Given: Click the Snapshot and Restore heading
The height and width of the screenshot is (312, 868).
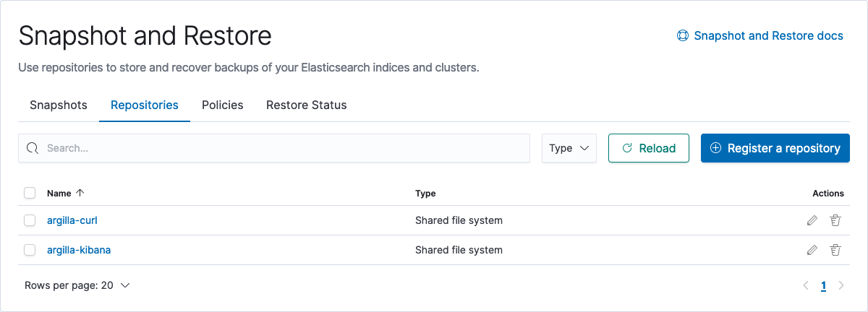Looking at the screenshot, I should click(x=145, y=35).
